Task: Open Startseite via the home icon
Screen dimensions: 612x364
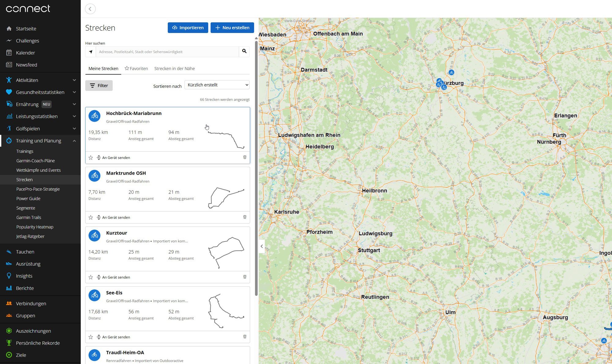Action: pos(9,28)
